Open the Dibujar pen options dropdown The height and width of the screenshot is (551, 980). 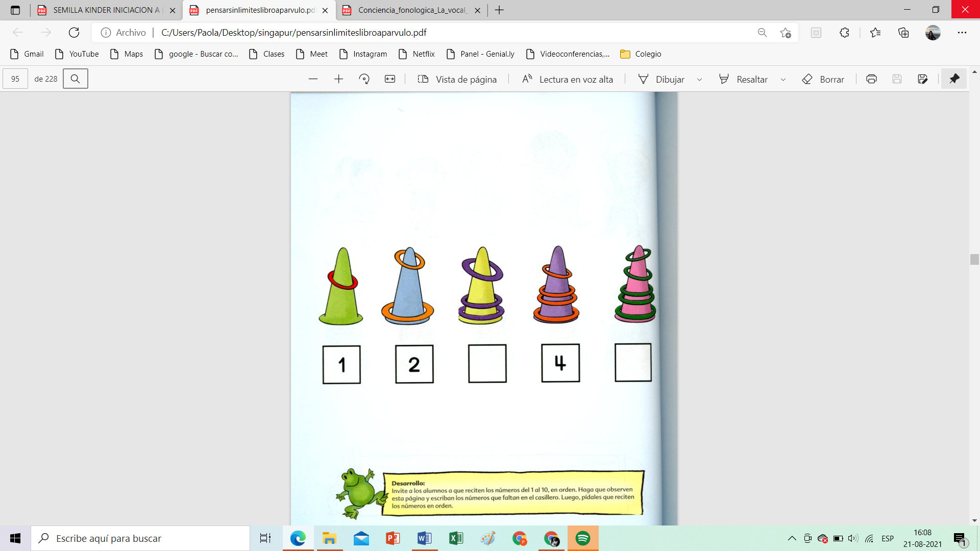pyautogui.click(x=700, y=79)
